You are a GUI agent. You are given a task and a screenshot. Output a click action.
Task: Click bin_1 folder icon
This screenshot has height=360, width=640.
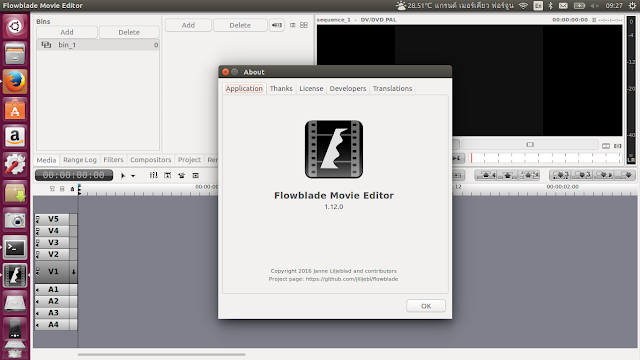tap(46, 45)
